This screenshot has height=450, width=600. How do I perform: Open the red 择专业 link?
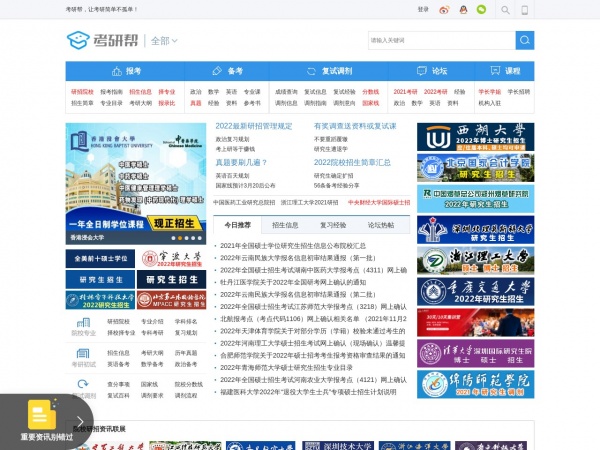[x=167, y=92]
